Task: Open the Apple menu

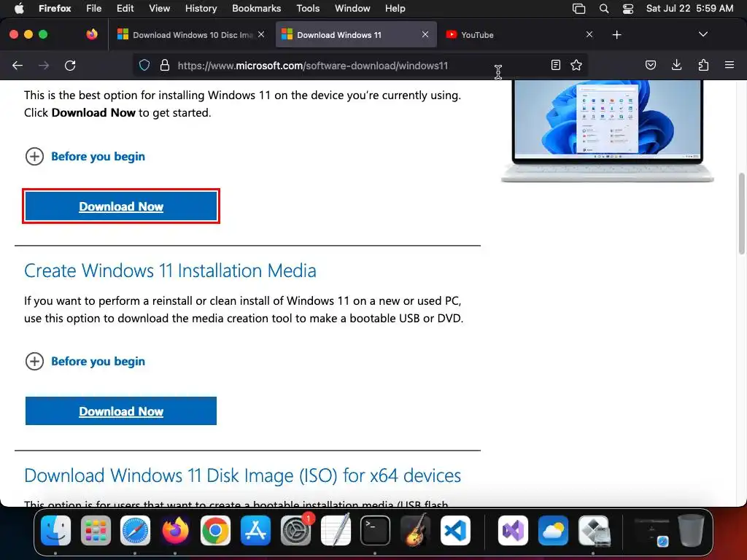Action: [19, 8]
